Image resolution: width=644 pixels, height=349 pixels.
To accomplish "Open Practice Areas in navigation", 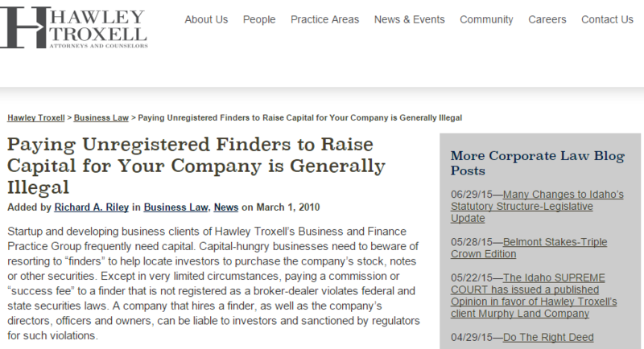I will 324,20.
